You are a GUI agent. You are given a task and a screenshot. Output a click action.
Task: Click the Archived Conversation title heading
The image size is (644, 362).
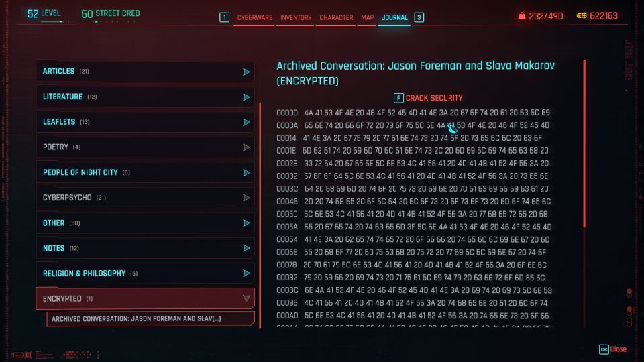coord(415,73)
